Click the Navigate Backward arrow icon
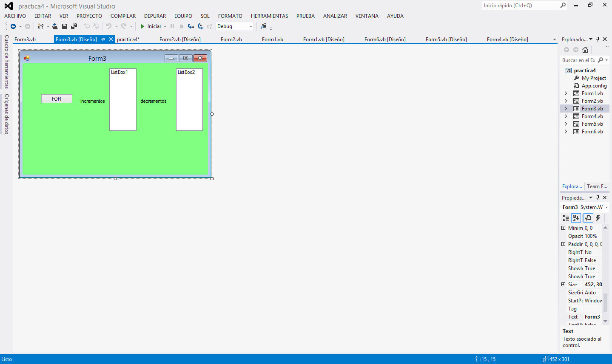The height and width of the screenshot is (364, 612). (x=14, y=26)
